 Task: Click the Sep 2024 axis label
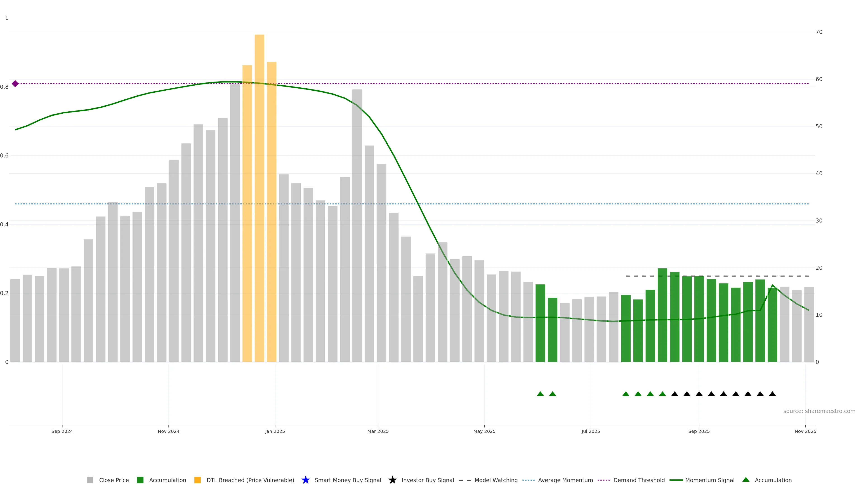click(x=62, y=431)
